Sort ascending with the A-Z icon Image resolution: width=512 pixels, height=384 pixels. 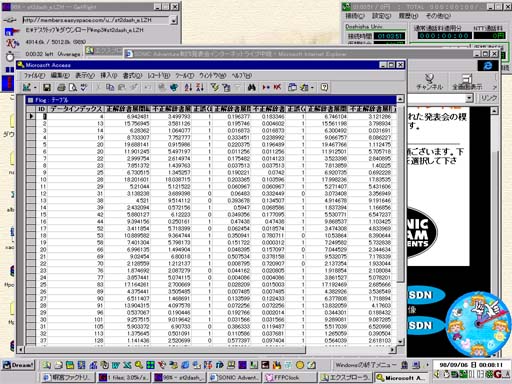click(x=188, y=87)
